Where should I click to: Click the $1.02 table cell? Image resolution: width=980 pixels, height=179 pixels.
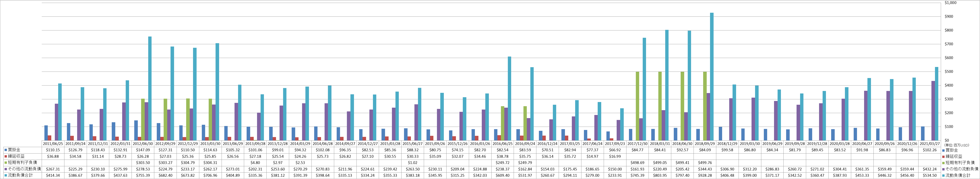point(413,163)
